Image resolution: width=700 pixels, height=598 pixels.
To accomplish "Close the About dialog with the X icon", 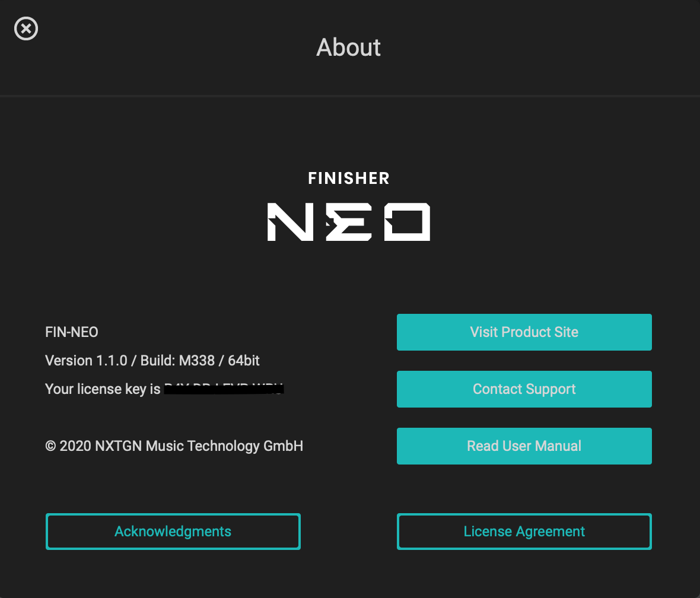I will (26, 28).
